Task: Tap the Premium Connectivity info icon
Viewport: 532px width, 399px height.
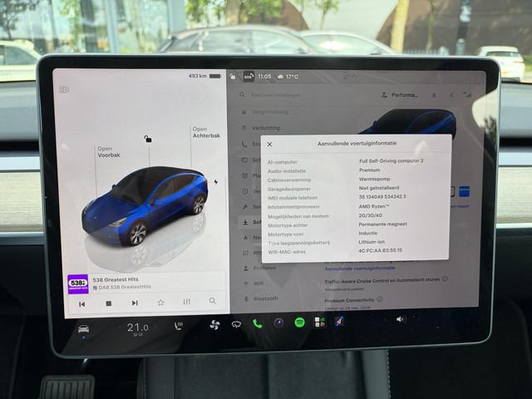Action: click(x=380, y=299)
